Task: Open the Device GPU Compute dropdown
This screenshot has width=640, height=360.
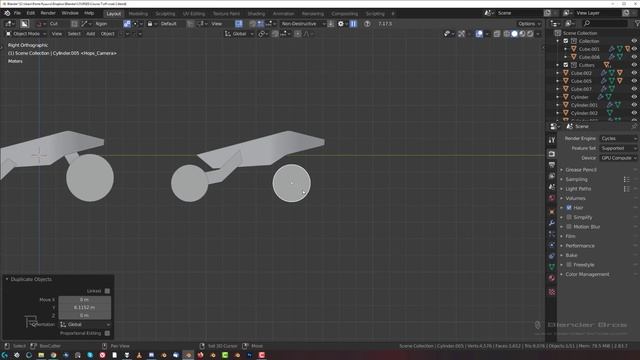Action: tap(618, 158)
